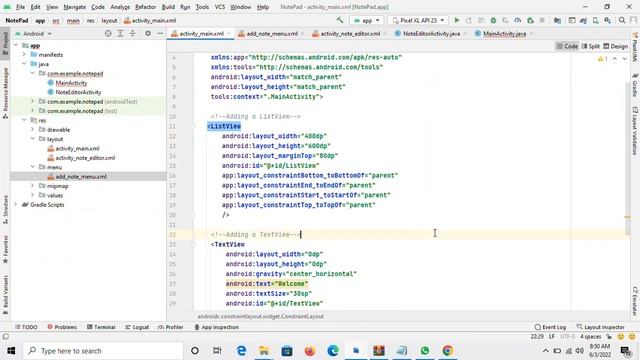
Task: Run the app with the green play button
Action: pyautogui.click(x=457, y=20)
